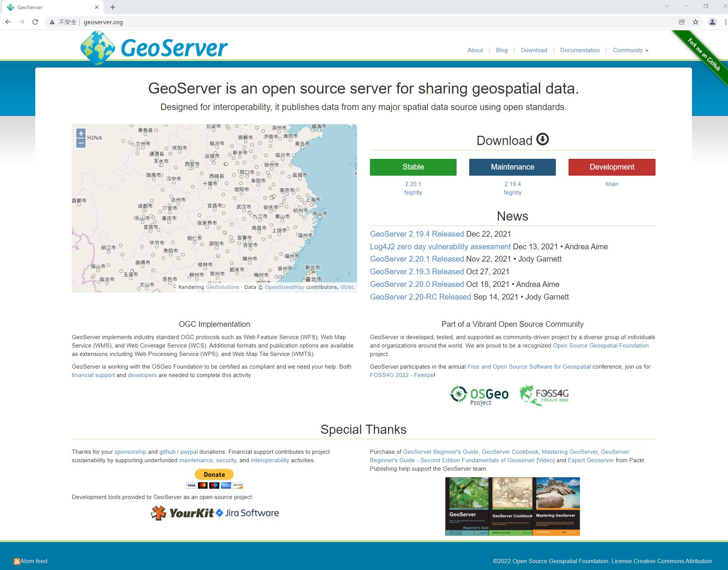Click the blue Maintenance button
728x570 pixels.
tap(513, 167)
